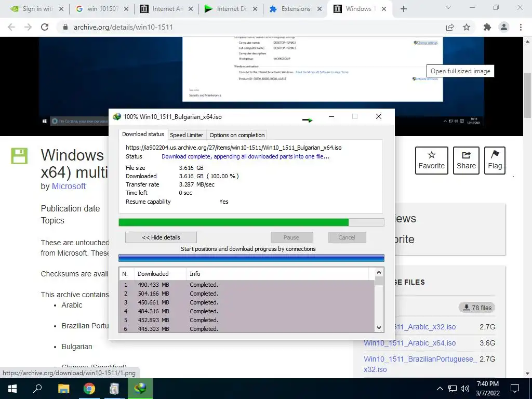Open File Explorer from taskbar

click(63, 389)
